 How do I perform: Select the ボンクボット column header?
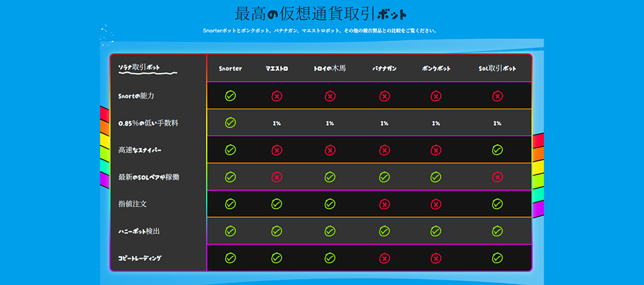(x=436, y=68)
